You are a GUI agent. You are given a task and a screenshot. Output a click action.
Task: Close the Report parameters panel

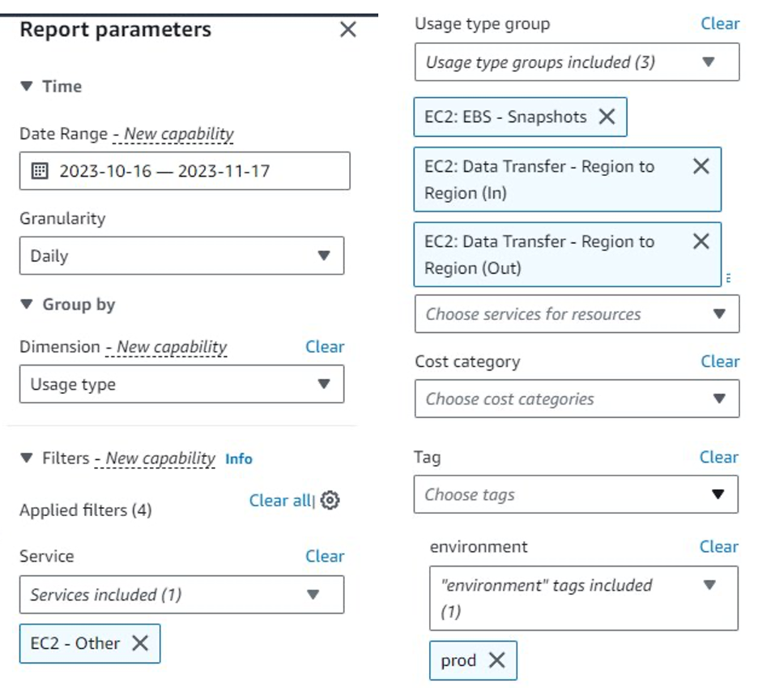pos(348,29)
